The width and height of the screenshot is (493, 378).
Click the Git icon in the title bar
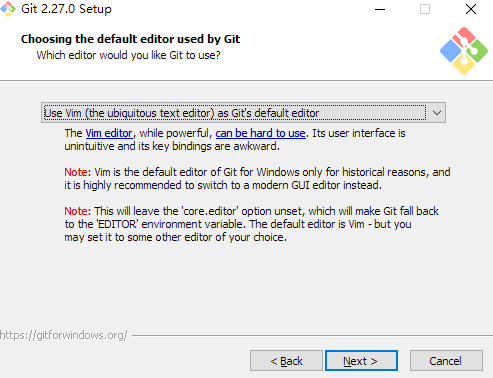(x=8, y=9)
